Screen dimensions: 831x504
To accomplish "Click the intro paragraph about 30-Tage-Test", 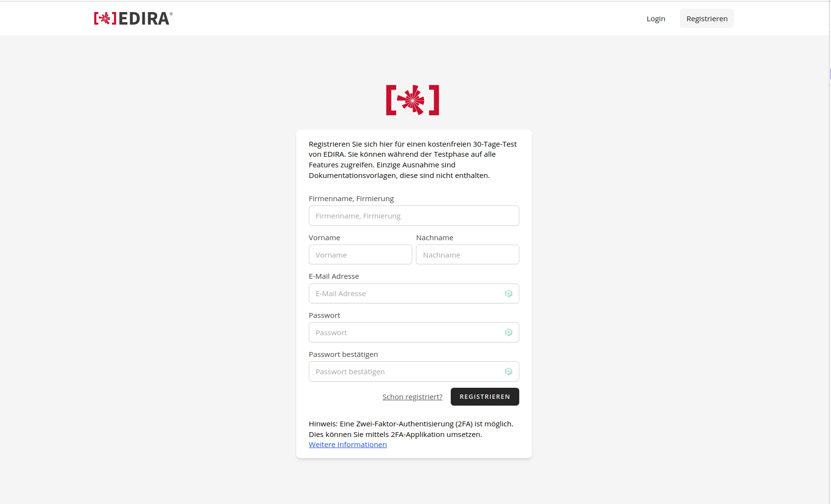I will 413,160.
